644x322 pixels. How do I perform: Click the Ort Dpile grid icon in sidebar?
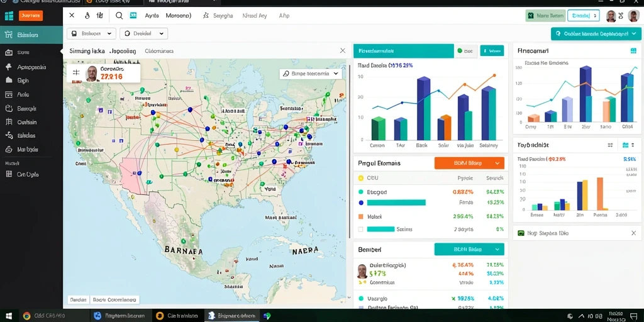point(9,174)
